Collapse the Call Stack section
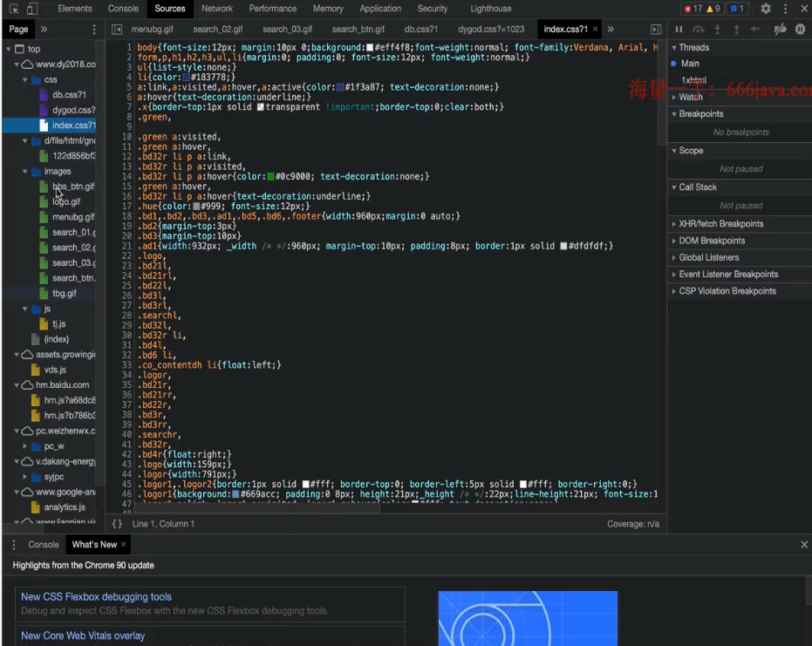 click(x=674, y=187)
